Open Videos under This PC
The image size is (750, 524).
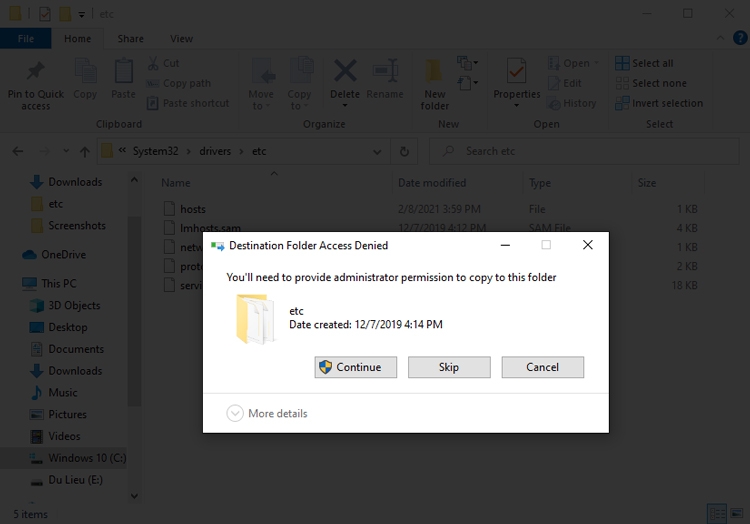pos(55,436)
